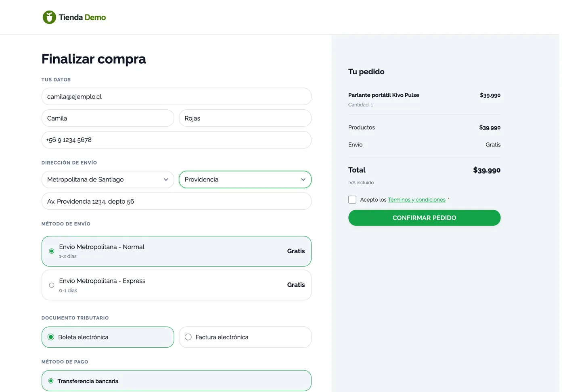Screen dimensions: 565x392
Task: Select the phone field +56 9 1234 5678
Action: click(x=176, y=140)
